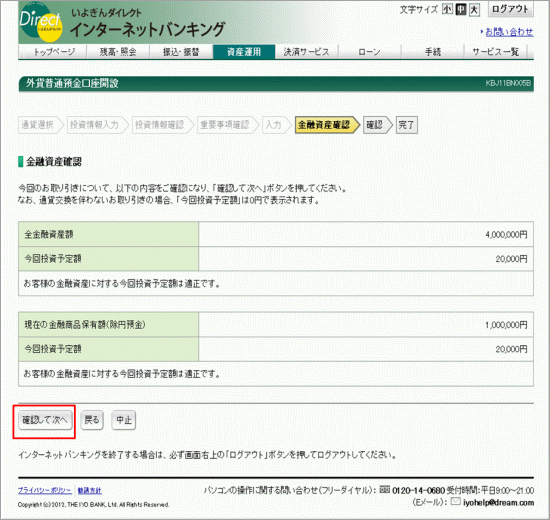Open the 決済サービス tab
This screenshot has width=550, height=520.
click(307, 52)
